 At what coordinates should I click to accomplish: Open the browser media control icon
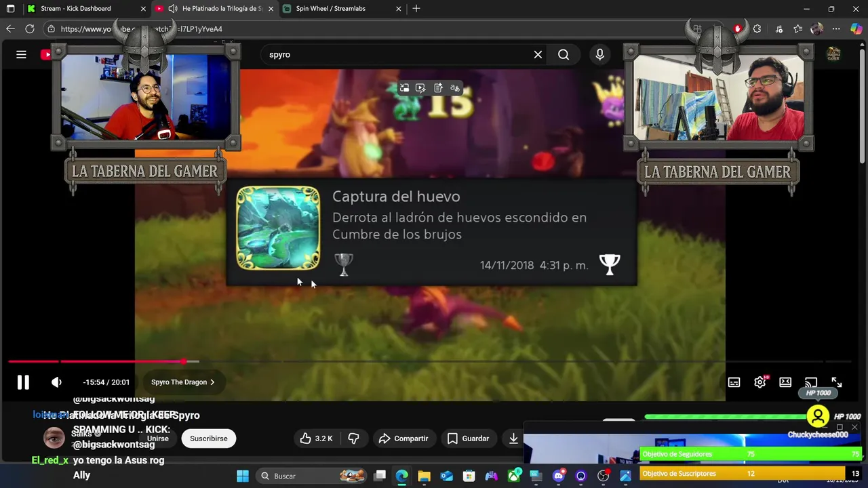pyautogui.click(x=779, y=29)
